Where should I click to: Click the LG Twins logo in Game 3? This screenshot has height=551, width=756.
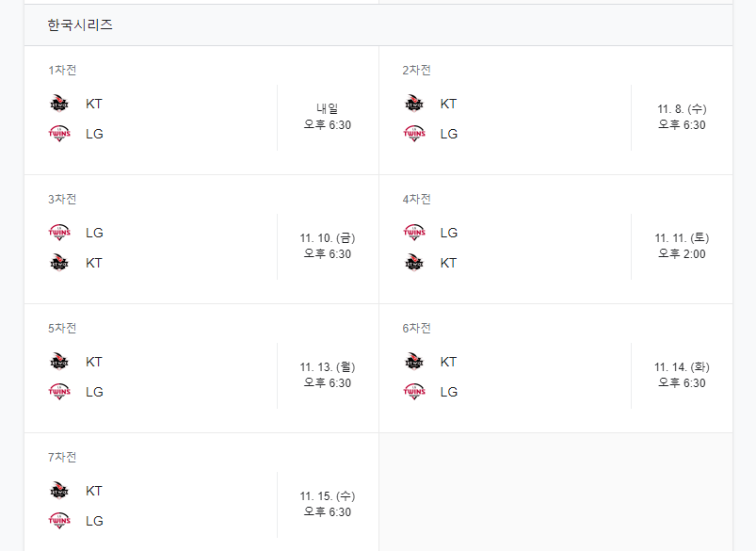[x=58, y=233]
